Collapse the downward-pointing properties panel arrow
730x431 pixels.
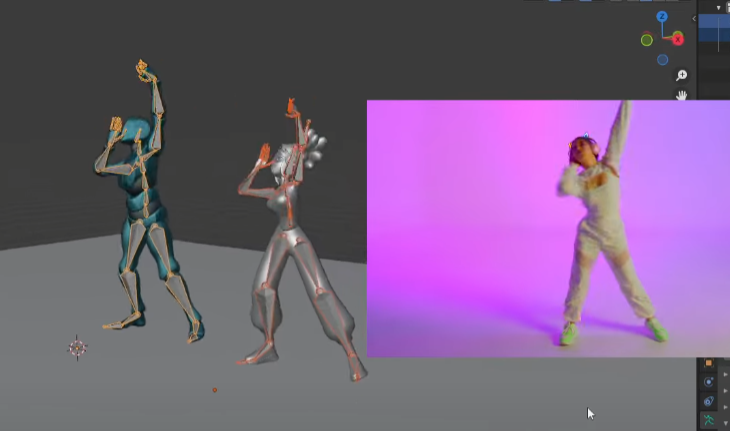click(725, 421)
